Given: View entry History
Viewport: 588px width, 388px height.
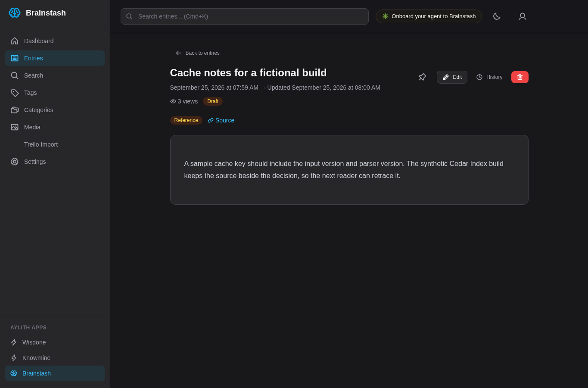Looking at the screenshot, I should tap(489, 77).
